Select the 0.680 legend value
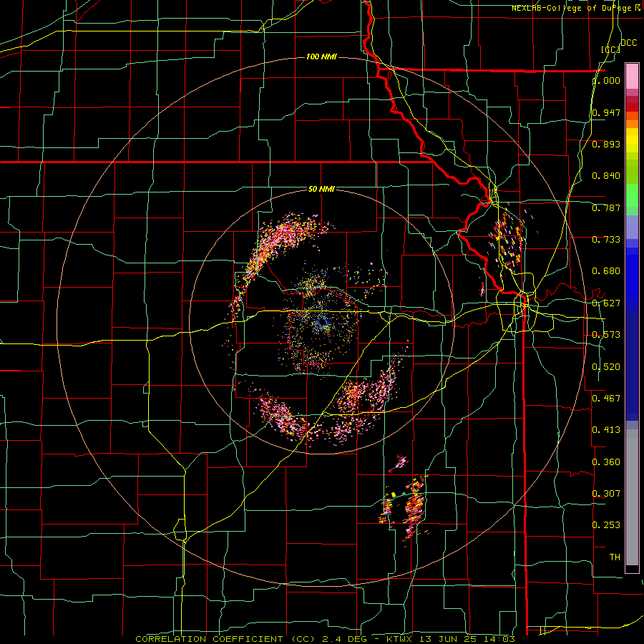Viewport: 644px width, 644px height. tap(606, 271)
